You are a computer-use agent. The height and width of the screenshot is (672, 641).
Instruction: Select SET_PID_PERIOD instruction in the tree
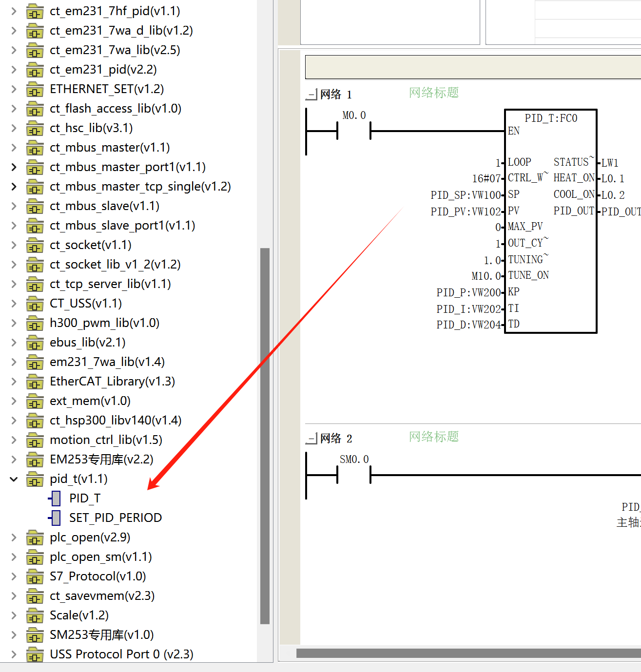click(116, 518)
